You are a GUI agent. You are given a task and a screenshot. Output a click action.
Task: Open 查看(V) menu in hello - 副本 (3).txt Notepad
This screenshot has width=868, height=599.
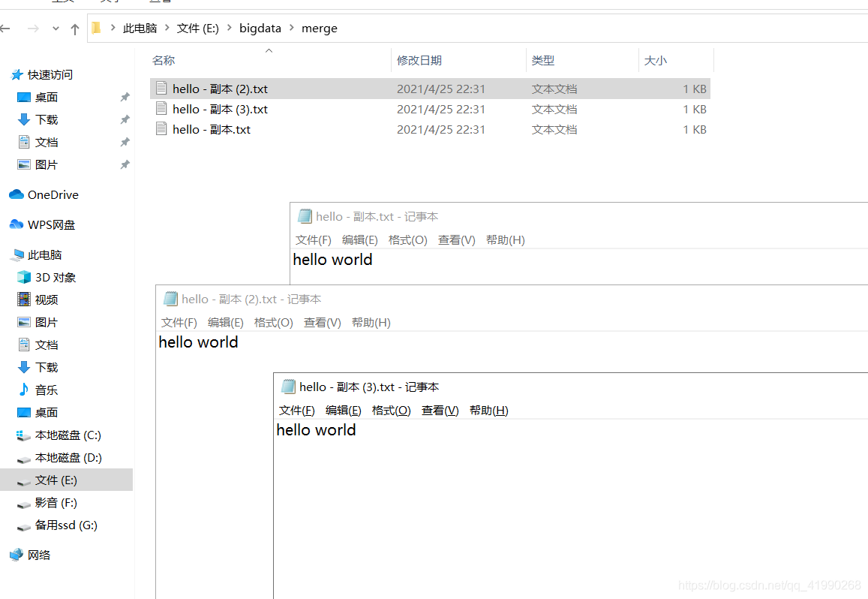(440, 411)
